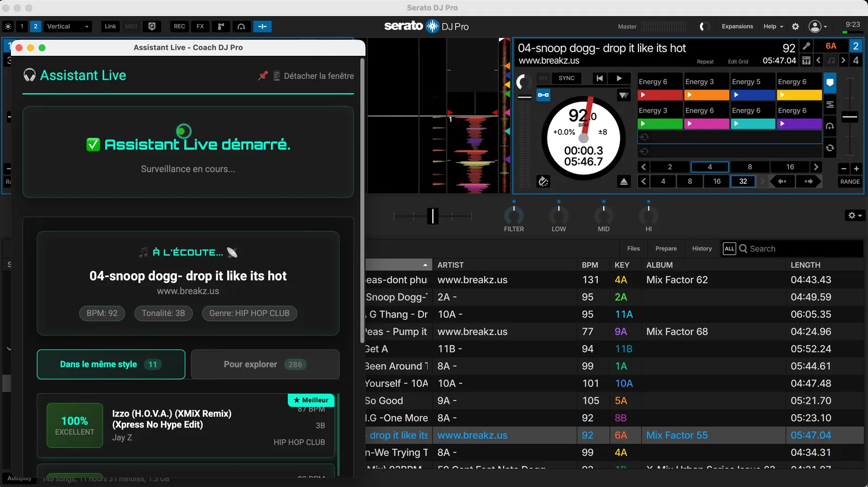Image resolution: width=868 pixels, height=487 pixels.
Task: Click the cue points tab icon on deck 2
Action: (x=829, y=83)
